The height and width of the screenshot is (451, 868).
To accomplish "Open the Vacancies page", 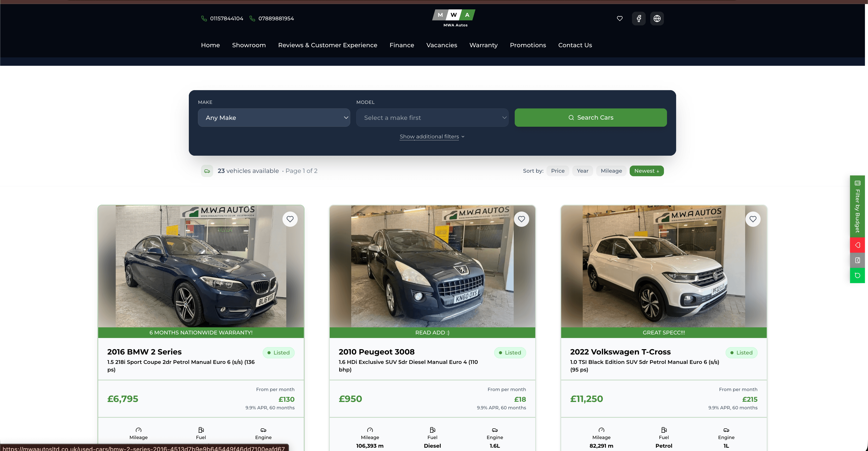I will point(441,45).
